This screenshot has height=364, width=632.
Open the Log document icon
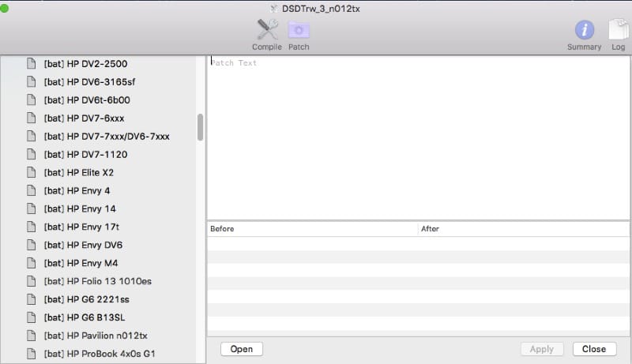coord(618,30)
